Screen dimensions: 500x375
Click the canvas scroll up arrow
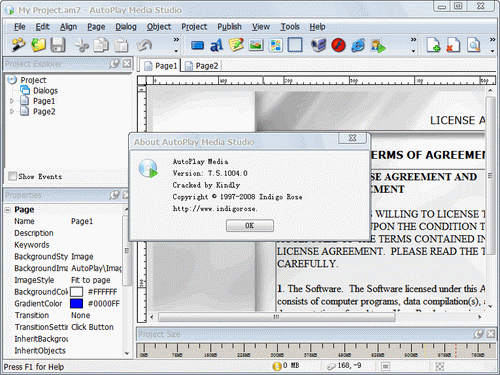pyautogui.click(x=490, y=90)
